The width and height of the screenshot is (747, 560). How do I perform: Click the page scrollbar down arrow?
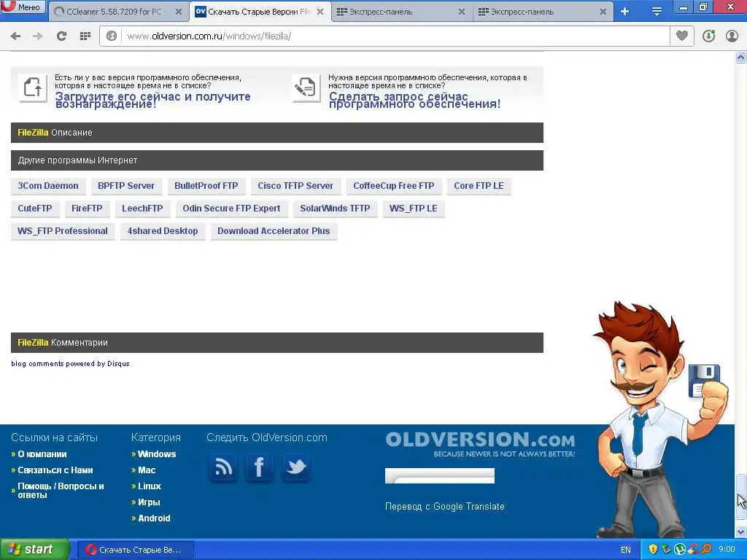[x=741, y=532]
